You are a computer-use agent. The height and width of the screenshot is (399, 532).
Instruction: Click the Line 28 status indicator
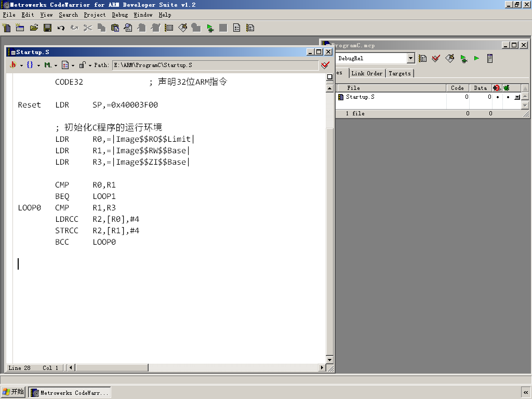click(20, 368)
